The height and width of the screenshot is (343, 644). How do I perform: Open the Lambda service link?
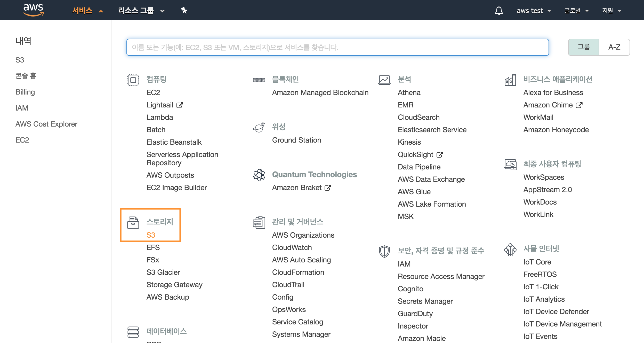159,117
